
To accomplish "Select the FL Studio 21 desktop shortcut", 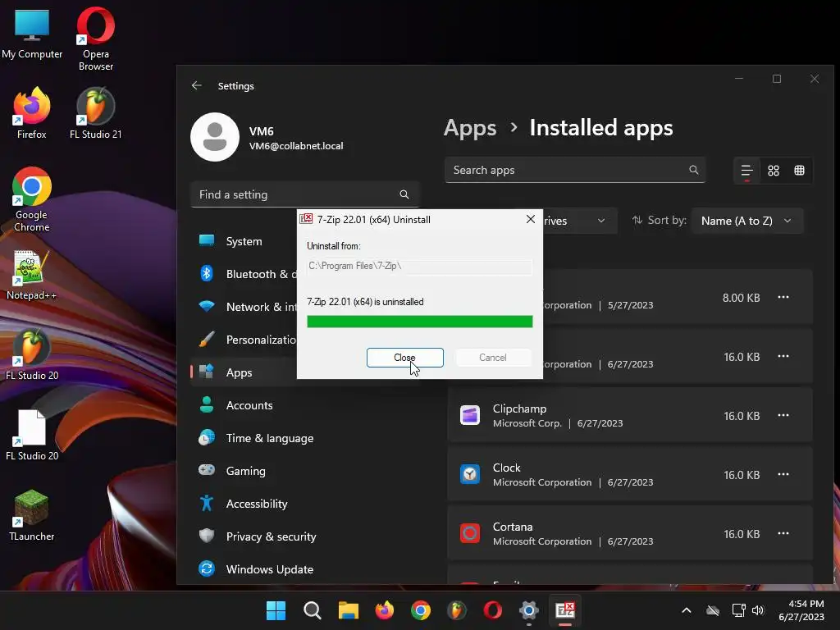I will 95,113.
